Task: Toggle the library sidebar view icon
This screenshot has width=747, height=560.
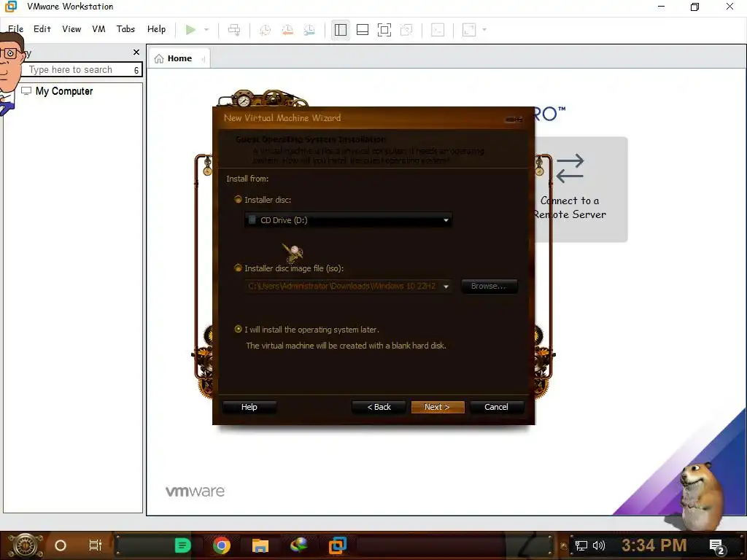Action: click(341, 30)
